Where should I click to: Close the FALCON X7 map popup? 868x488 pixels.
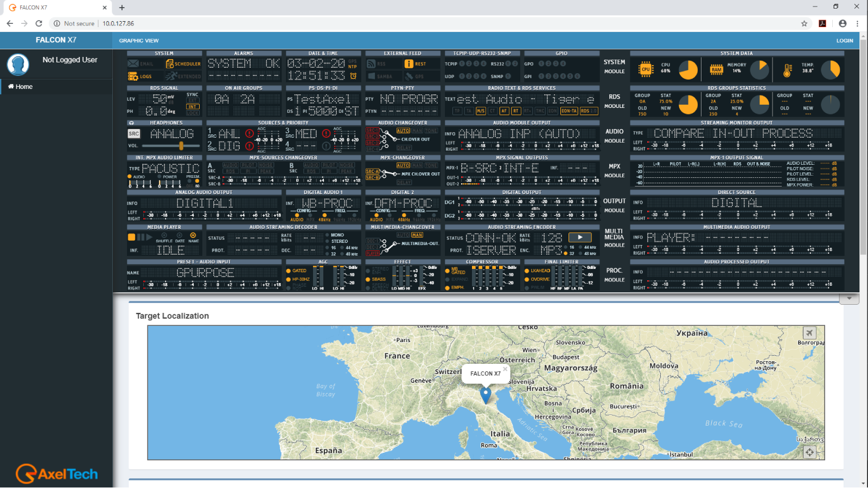click(x=505, y=369)
